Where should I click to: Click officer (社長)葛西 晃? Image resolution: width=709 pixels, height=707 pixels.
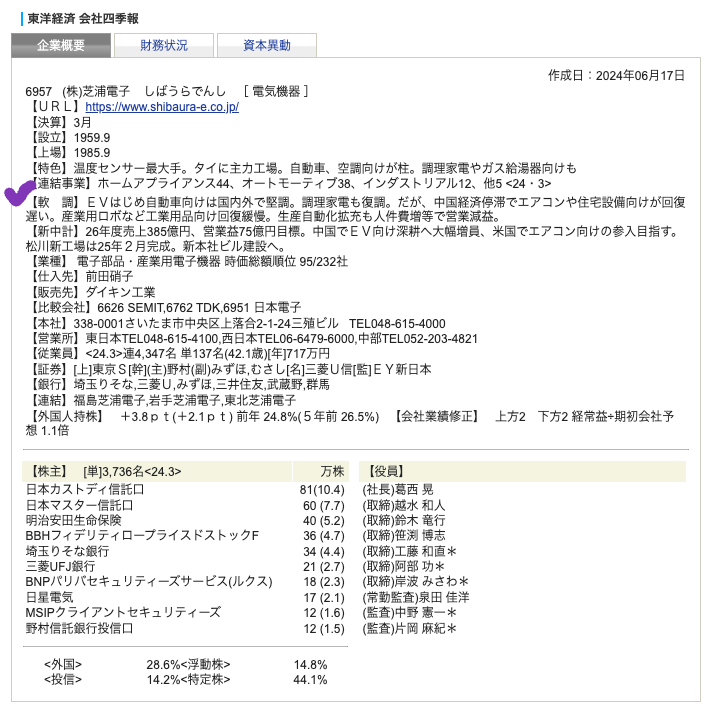point(398,490)
